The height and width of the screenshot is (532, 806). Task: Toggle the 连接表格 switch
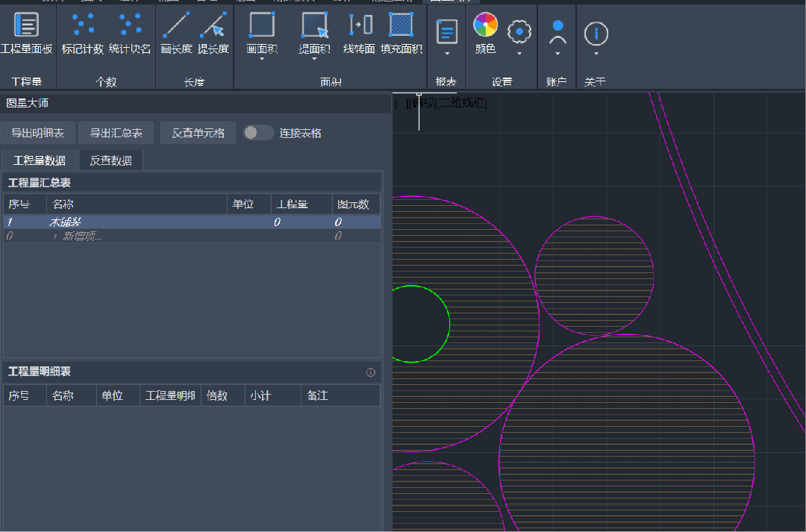(x=258, y=133)
